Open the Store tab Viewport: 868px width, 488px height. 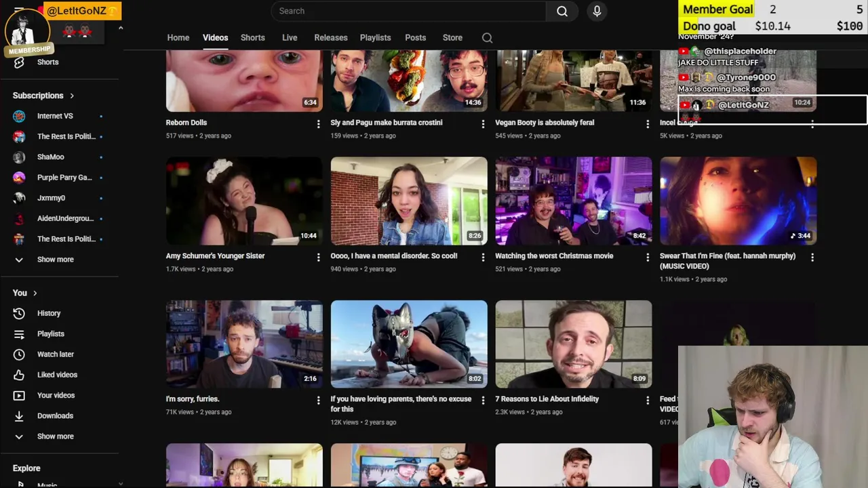(452, 38)
